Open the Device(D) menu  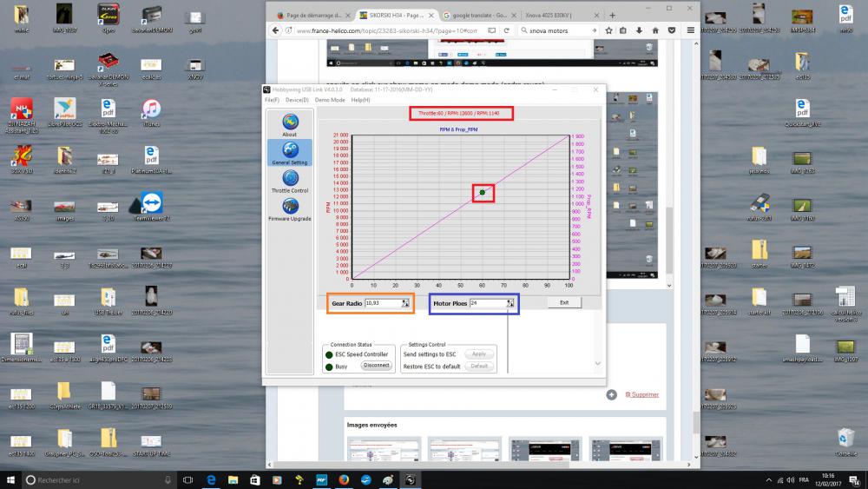[x=297, y=100]
